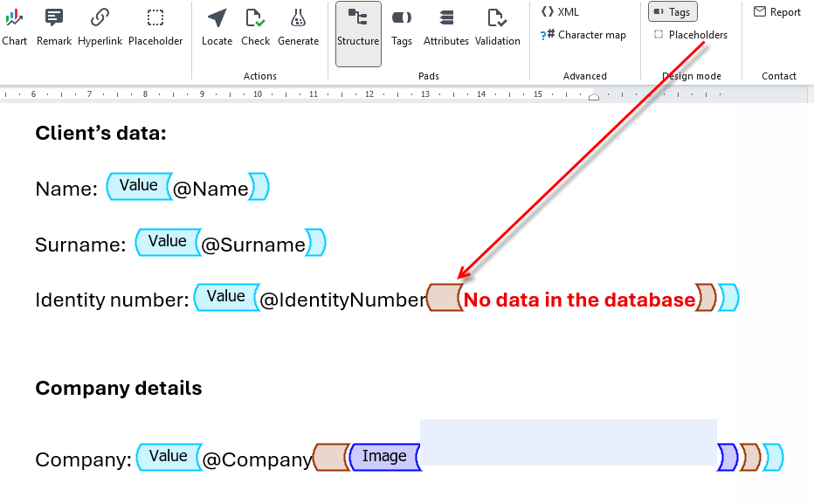814x504 pixels.
Task: Select the Value tag before @IdentityNumber
Action: tap(226, 297)
